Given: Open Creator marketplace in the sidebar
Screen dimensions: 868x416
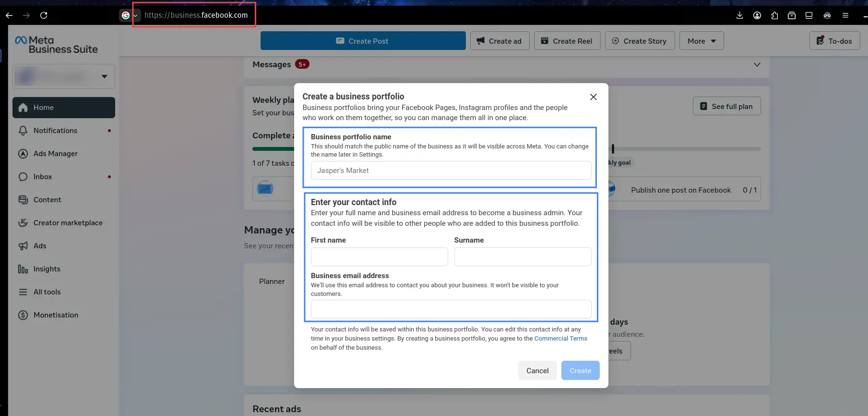Looking at the screenshot, I should [64, 223].
